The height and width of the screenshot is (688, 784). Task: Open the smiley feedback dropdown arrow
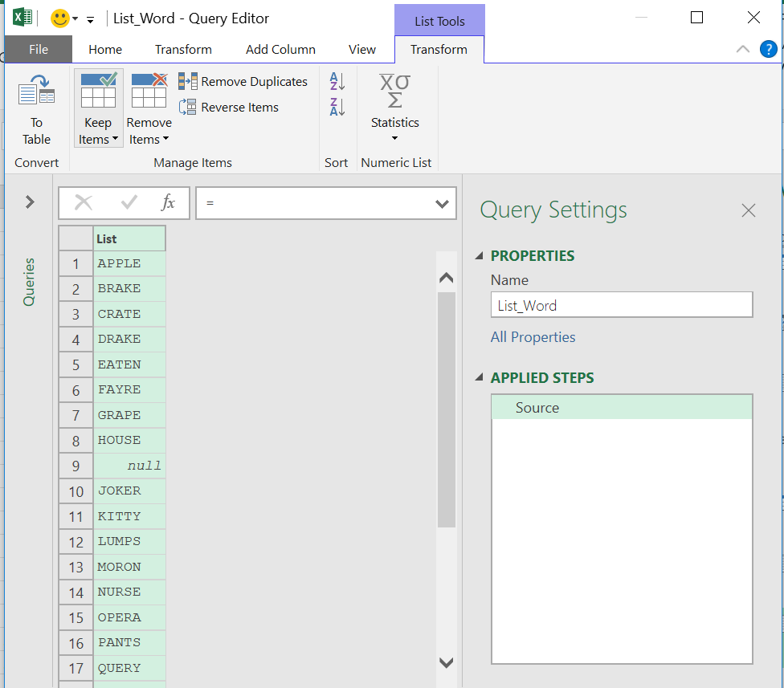coord(75,19)
